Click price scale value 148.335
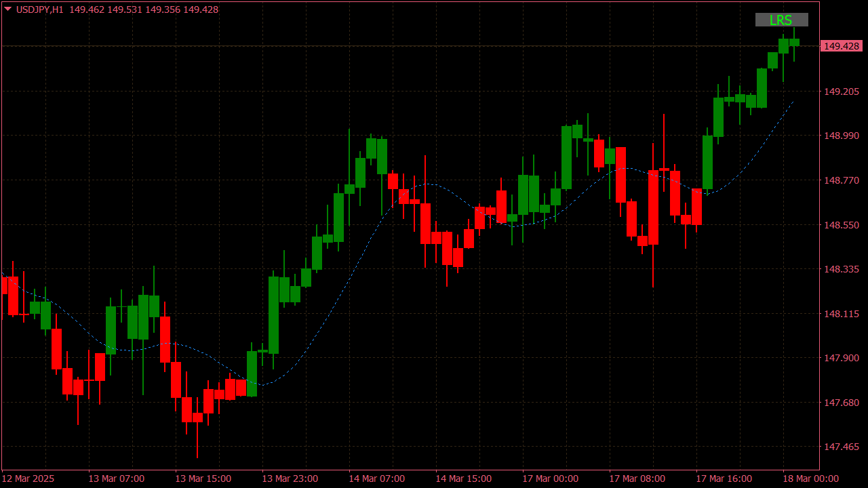868x488 pixels. pos(841,269)
